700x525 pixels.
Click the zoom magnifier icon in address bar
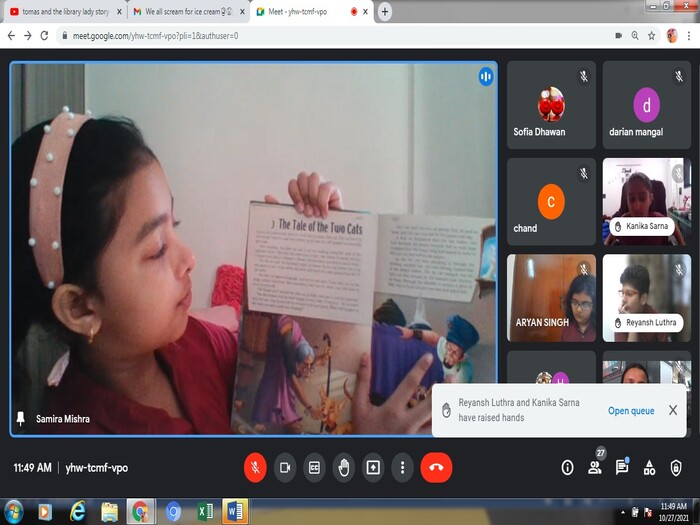[635, 36]
